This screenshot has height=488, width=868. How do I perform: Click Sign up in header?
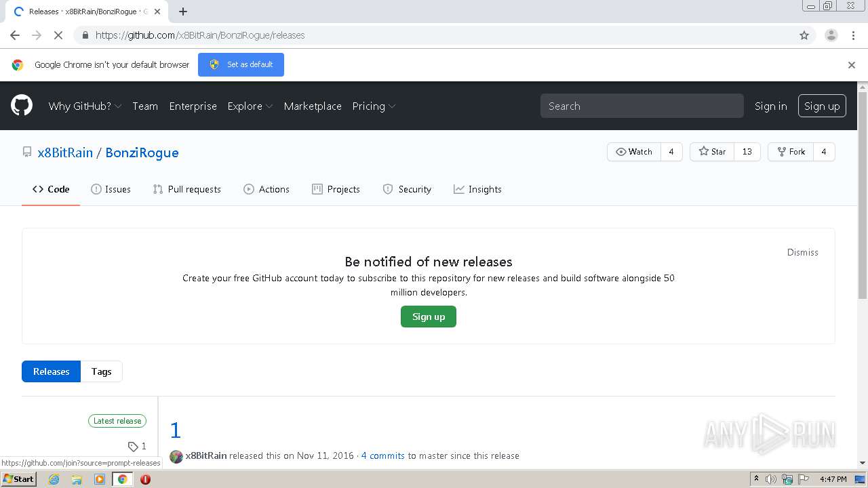822,106
